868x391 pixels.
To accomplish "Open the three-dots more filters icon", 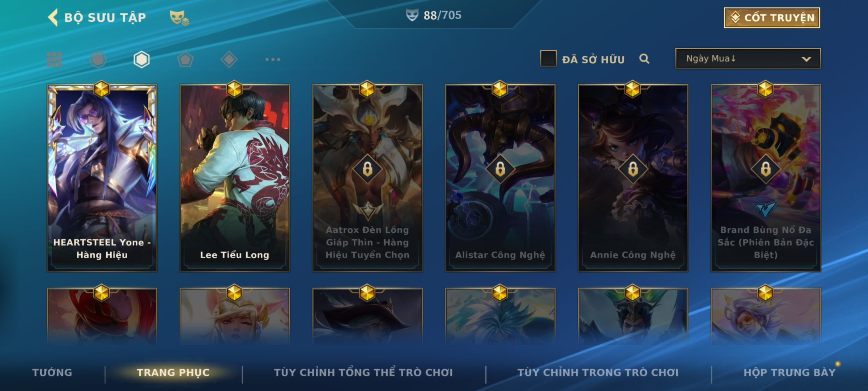I will coord(273,59).
